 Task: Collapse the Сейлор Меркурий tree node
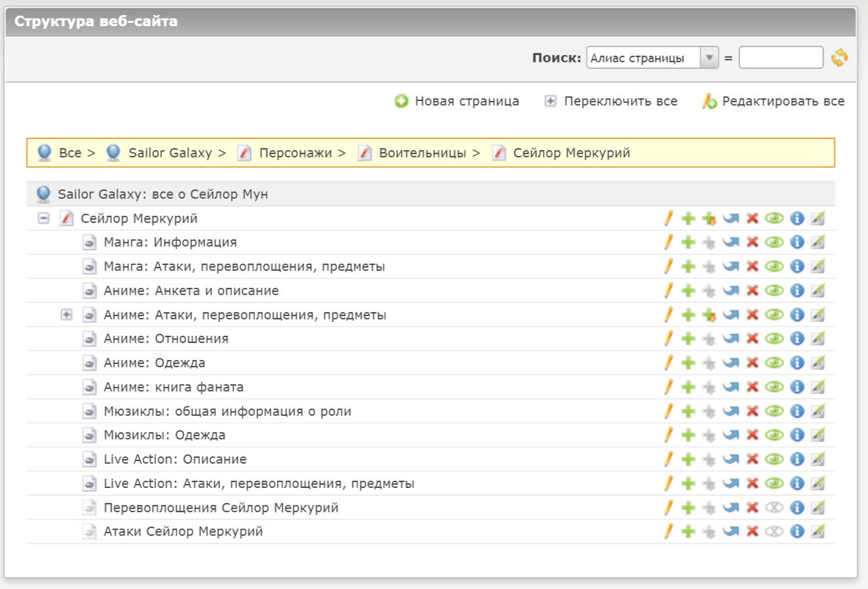click(x=43, y=218)
